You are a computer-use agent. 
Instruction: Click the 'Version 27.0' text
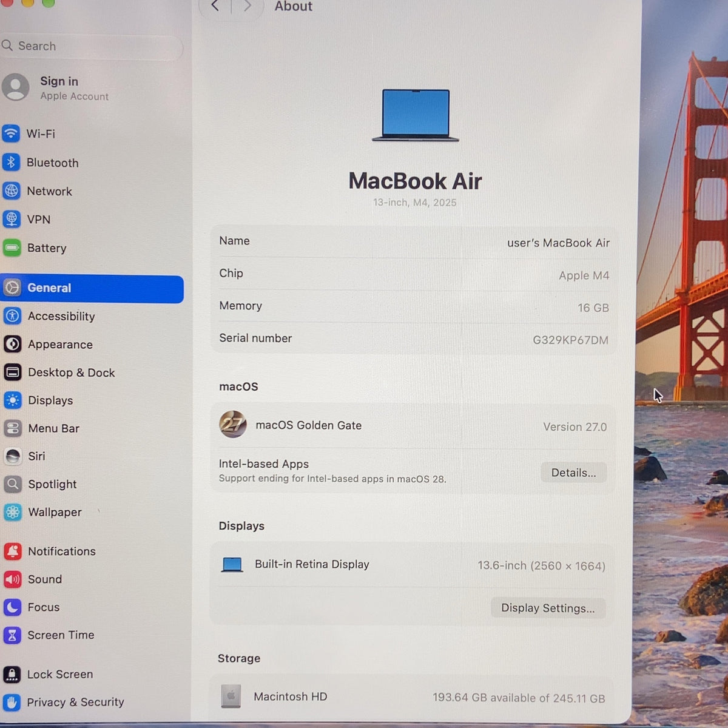pos(575,426)
